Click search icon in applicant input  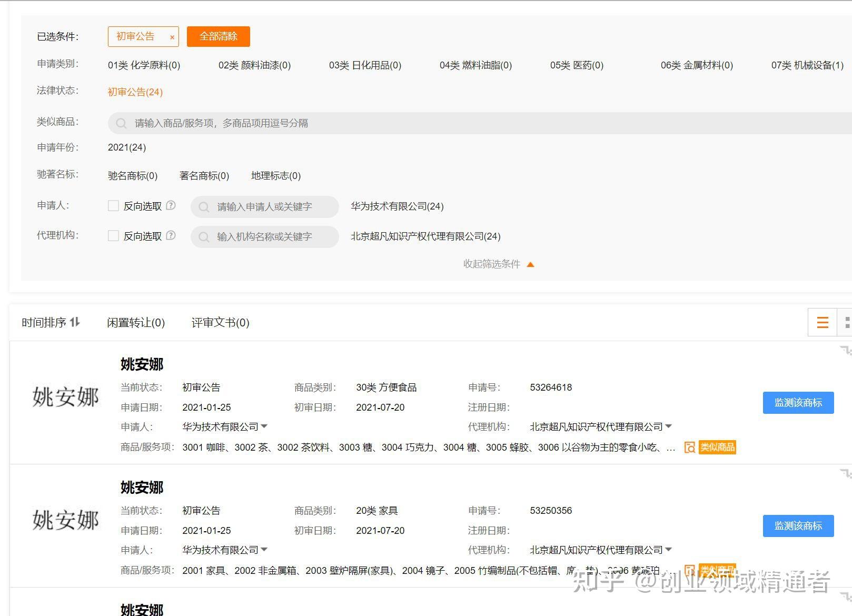tap(204, 207)
